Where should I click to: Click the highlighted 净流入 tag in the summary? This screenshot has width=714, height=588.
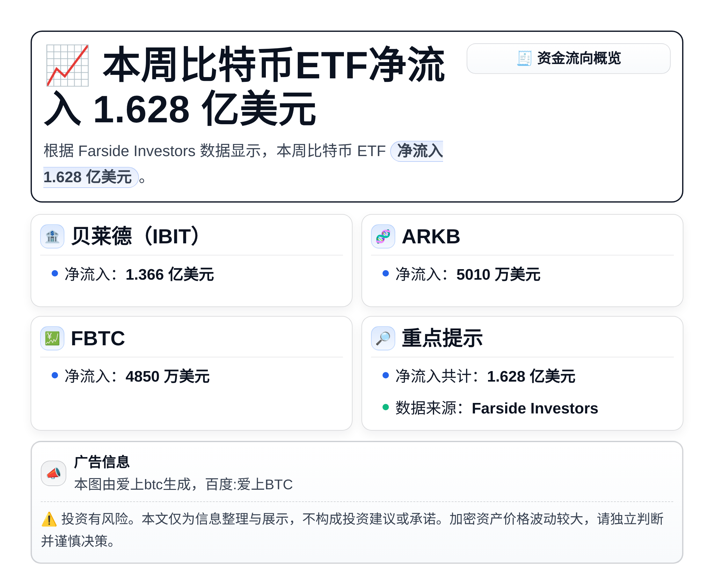point(417,151)
